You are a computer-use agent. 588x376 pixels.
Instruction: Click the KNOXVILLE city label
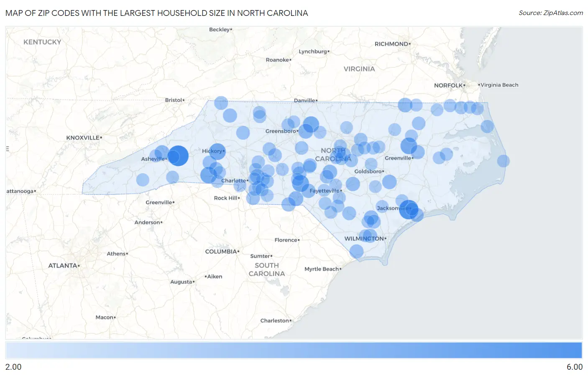click(x=83, y=138)
